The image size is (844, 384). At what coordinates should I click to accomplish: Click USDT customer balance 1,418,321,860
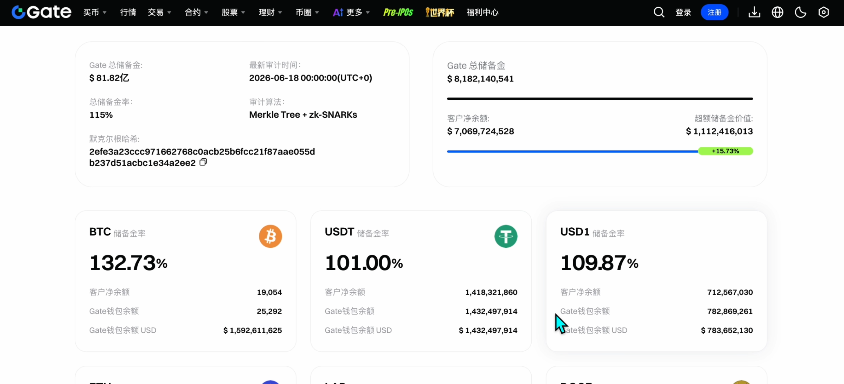tap(491, 292)
